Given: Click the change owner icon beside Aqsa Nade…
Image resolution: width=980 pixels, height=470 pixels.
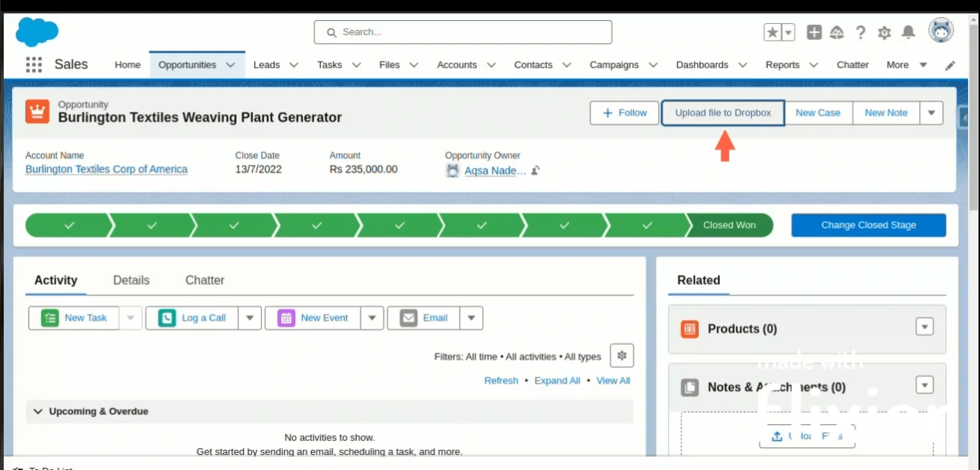Looking at the screenshot, I should [535, 170].
